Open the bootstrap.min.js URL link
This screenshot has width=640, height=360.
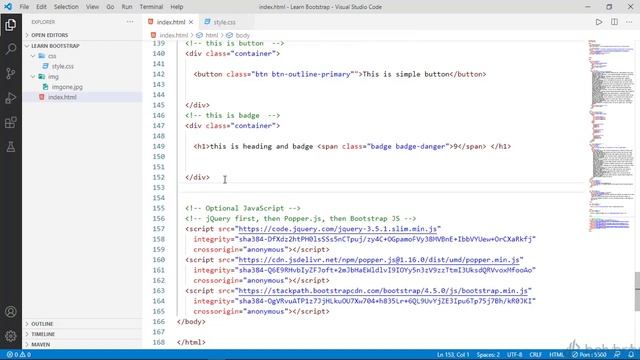(383, 291)
